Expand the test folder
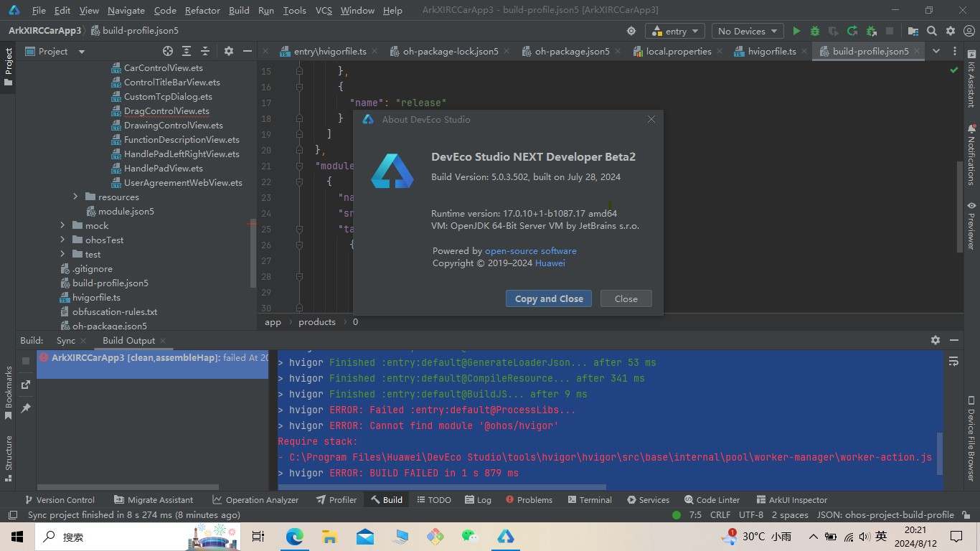Viewport: 980px width, 551px height. pyautogui.click(x=62, y=254)
